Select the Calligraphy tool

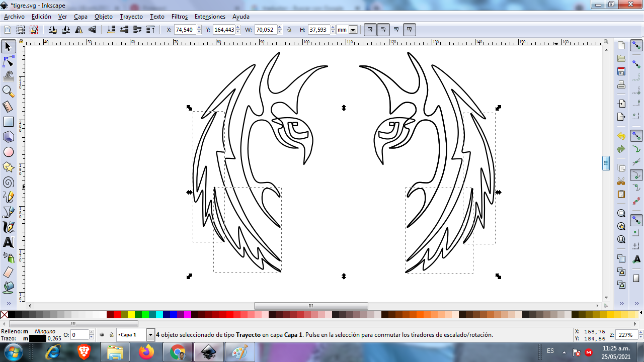8,227
